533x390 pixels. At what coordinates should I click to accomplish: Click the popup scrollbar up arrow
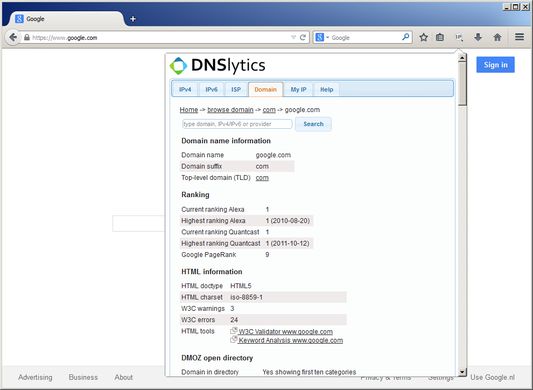click(462, 58)
